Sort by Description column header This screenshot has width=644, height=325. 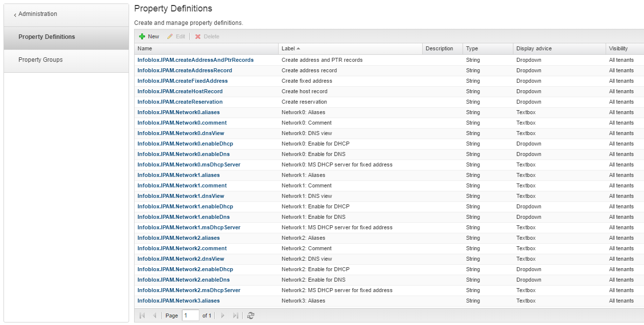point(442,48)
